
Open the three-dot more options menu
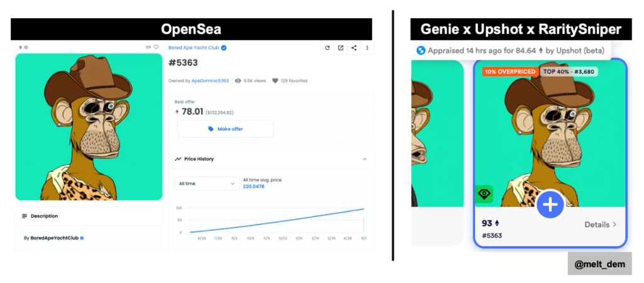[x=367, y=48]
